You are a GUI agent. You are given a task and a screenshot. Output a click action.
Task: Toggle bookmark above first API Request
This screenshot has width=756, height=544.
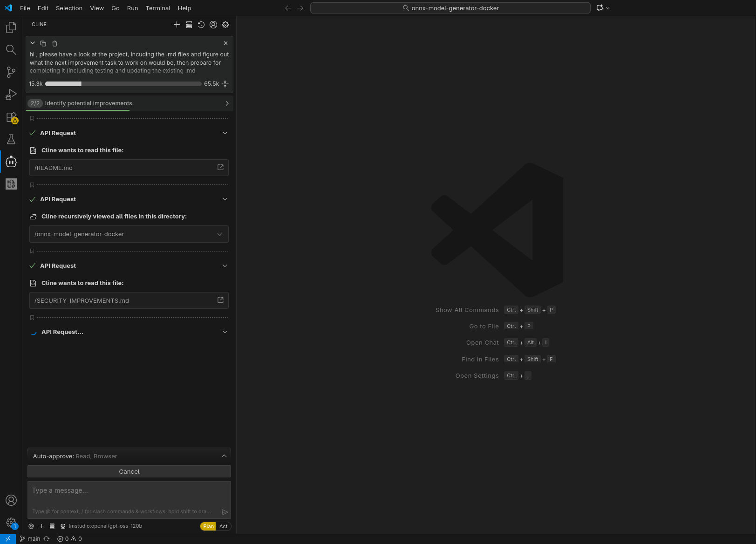point(32,119)
